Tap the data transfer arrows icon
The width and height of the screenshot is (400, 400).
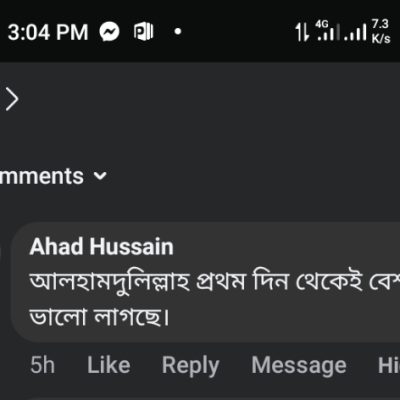click(x=303, y=32)
